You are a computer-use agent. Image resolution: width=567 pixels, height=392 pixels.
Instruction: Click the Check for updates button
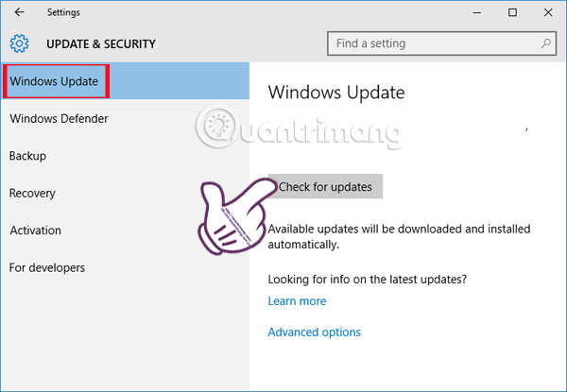point(325,186)
